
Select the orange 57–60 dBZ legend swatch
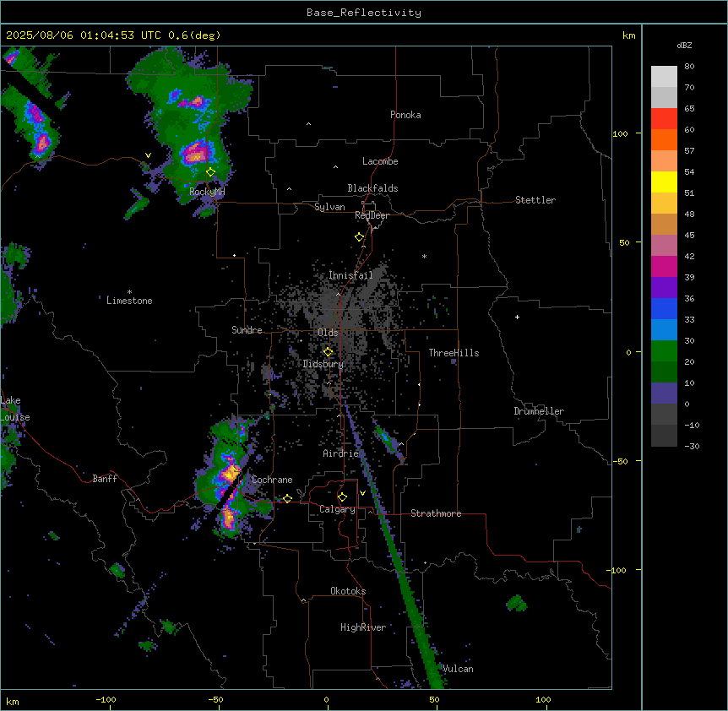[x=664, y=139]
